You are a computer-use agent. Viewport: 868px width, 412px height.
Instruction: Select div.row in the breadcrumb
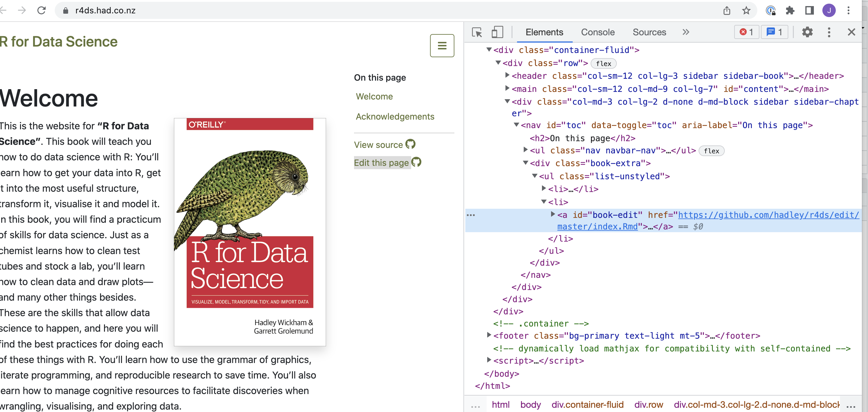649,404
